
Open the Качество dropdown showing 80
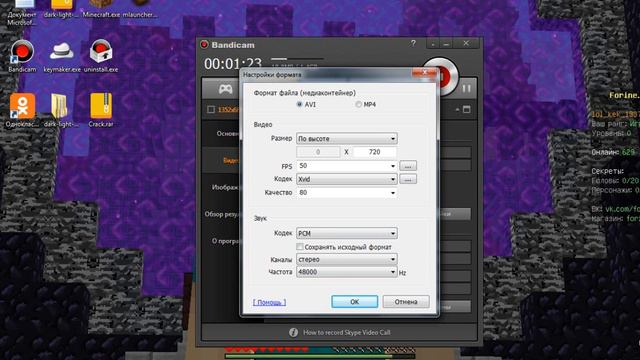coord(347,193)
